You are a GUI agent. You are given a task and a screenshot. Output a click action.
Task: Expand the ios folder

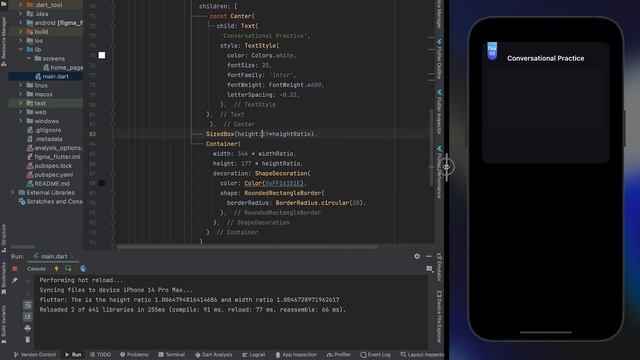coord(20,40)
